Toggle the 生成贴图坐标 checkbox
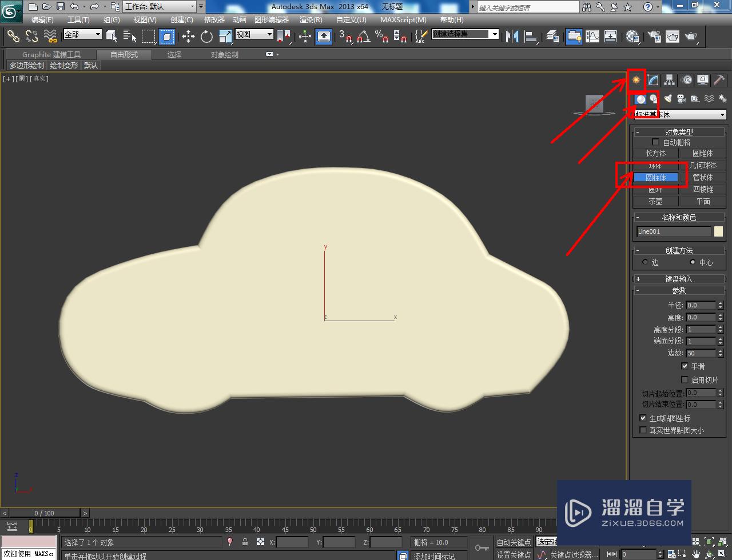This screenshot has width=732, height=560. coord(643,418)
